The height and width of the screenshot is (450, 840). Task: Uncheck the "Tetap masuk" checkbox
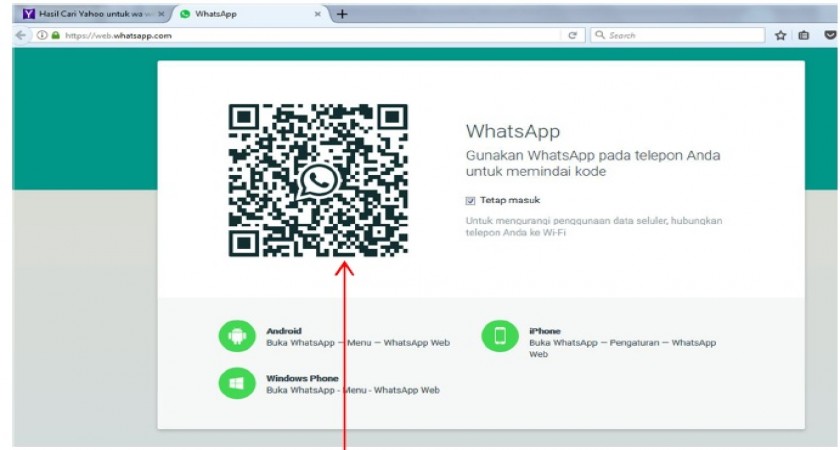pos(471,200)
